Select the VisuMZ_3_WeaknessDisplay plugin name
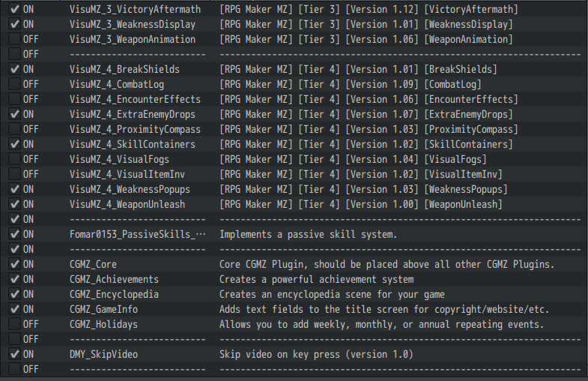This screenshot has width=588, height=381. pos(133,25)
